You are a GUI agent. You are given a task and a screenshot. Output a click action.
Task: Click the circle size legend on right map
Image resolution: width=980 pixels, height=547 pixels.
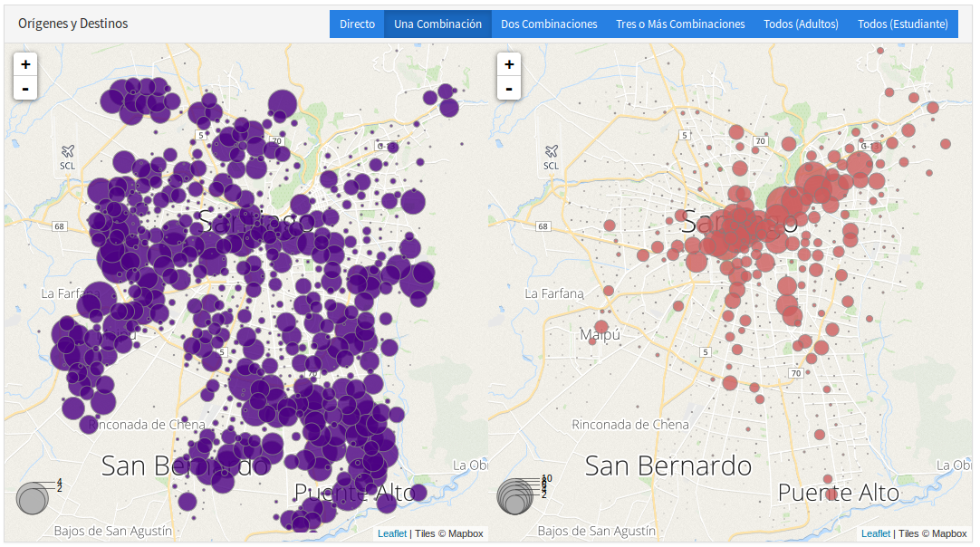524,494
